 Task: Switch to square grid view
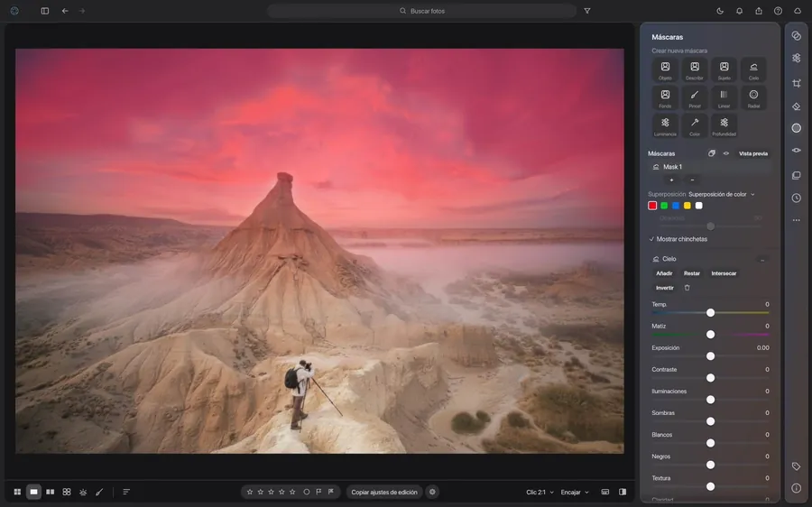(x=67, y=492)
